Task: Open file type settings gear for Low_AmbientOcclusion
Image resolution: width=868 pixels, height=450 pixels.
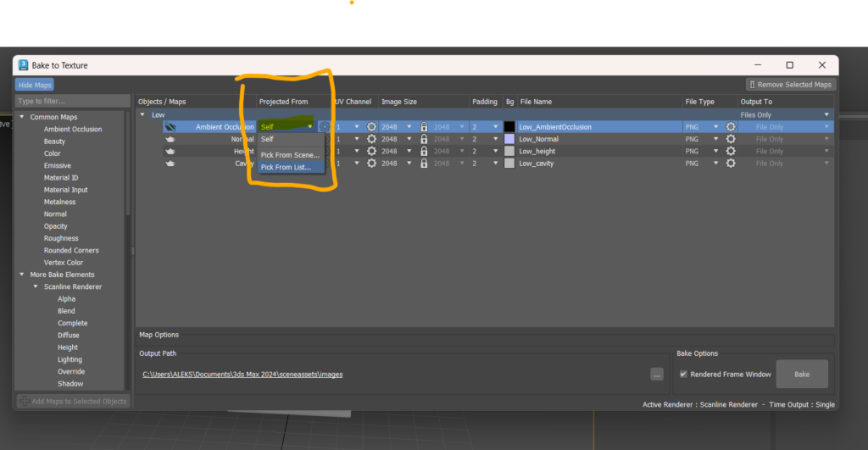Action: [x=731, y=127]
